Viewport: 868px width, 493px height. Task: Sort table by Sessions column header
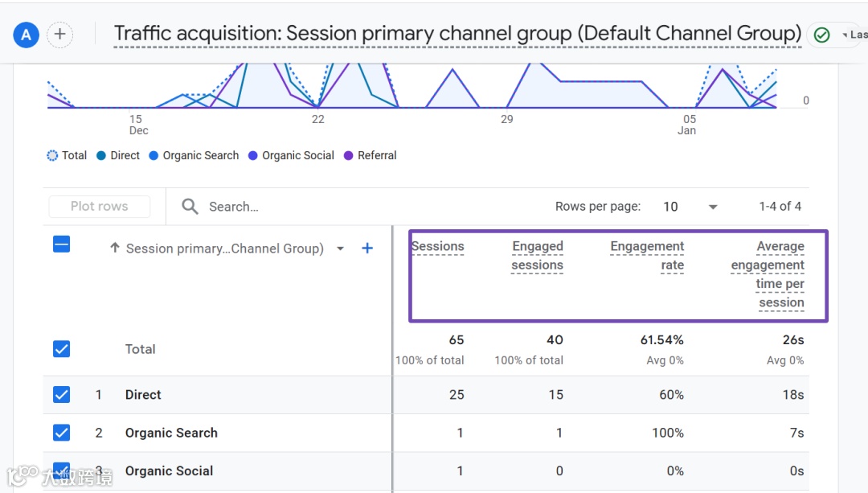pyautogui.click(x=438, y=247)
